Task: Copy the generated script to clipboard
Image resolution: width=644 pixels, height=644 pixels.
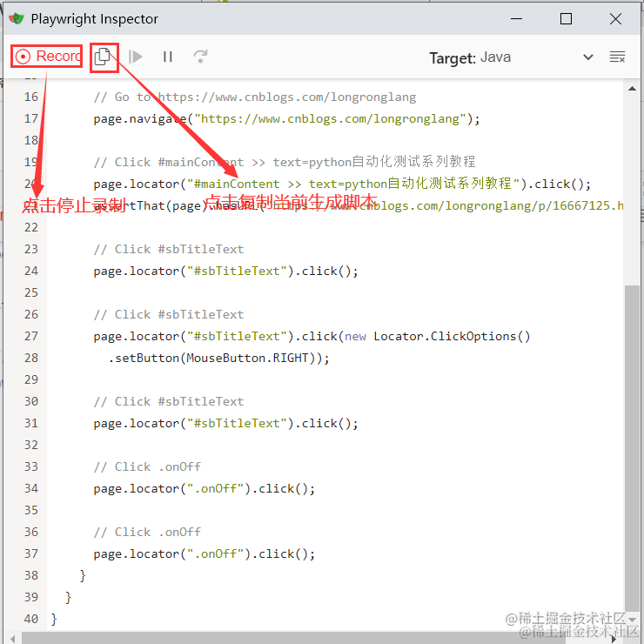Action: click(103, 57)
